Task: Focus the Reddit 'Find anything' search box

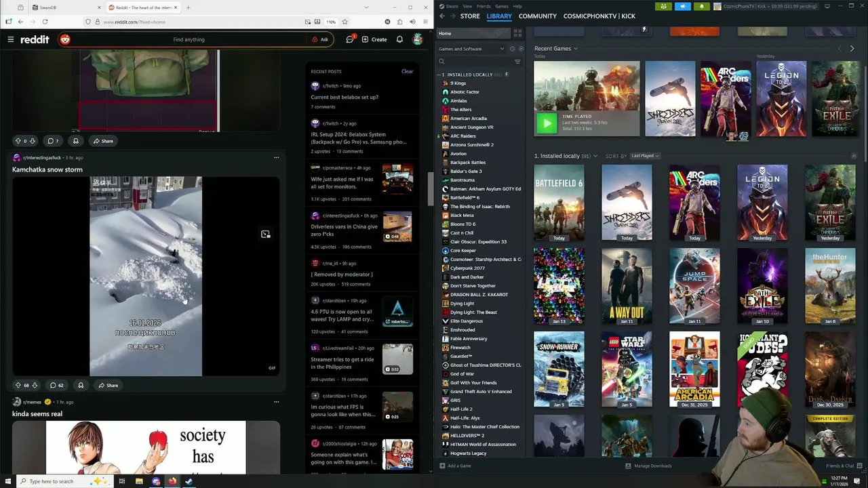Action: tap(189, 39)
